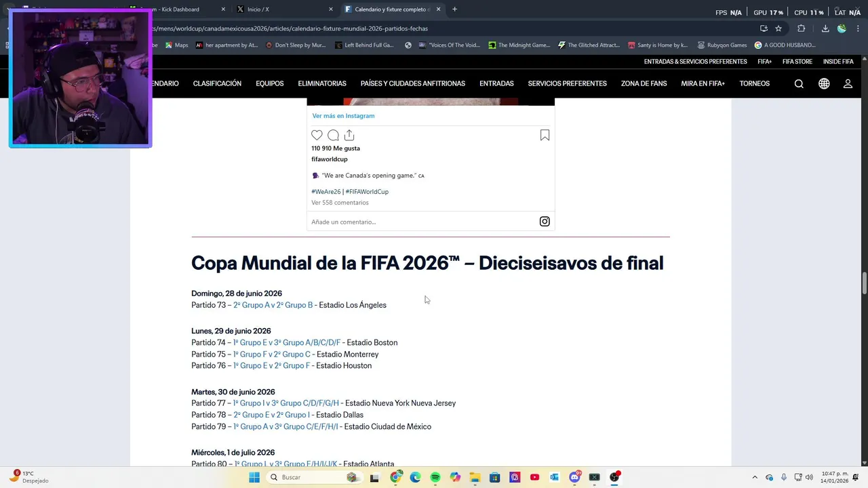Image resolution: width=868 pixels, height=488 pixels.
Task: Open Outlook from the taskbar
Action: coord(554,477)
